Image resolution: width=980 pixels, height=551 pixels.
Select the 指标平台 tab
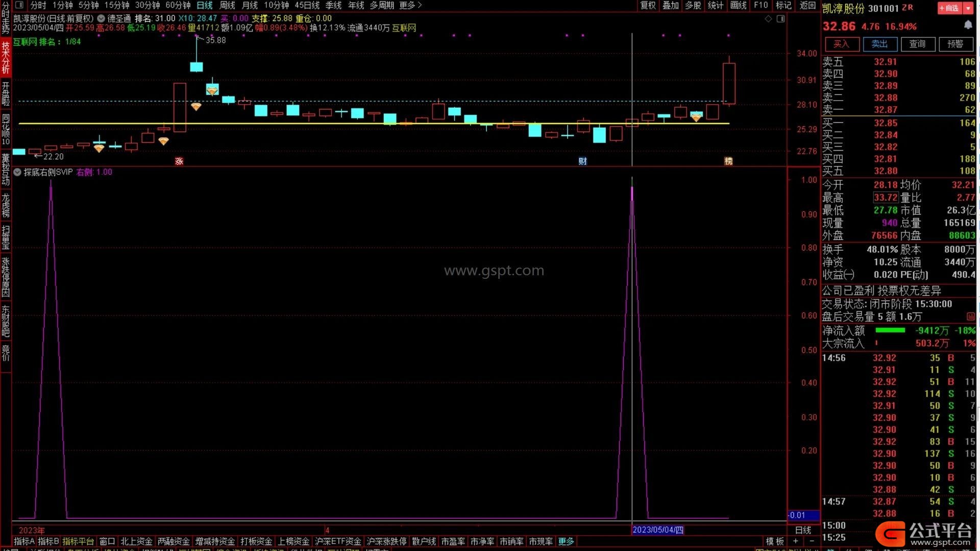(x=78, y=541)
